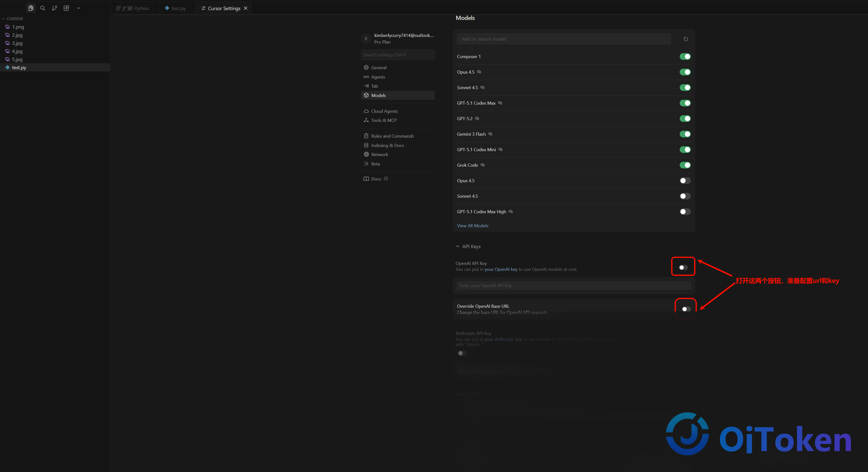Open 1.png in the file explorer
868x472 pixels.
tap(55, 27)
